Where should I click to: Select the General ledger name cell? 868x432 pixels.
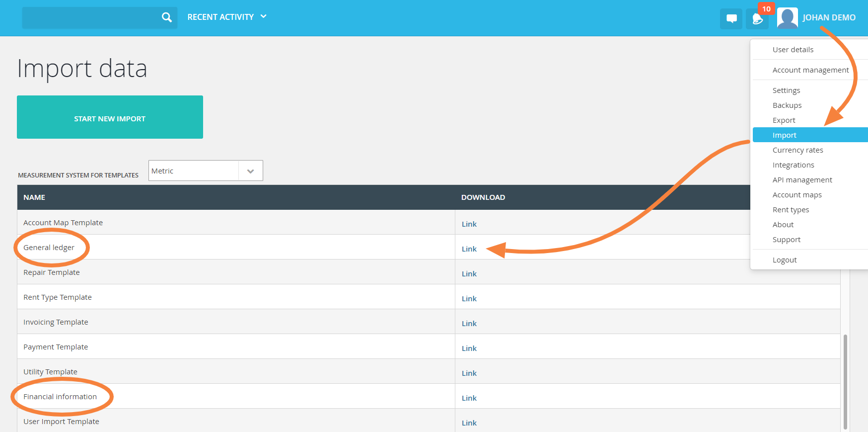click(x=236, y=247)
